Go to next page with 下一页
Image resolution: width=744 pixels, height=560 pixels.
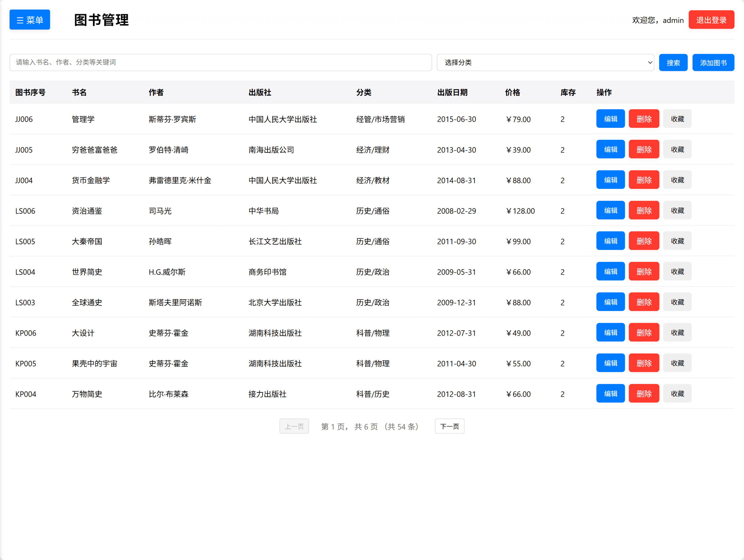pos(449,426)
